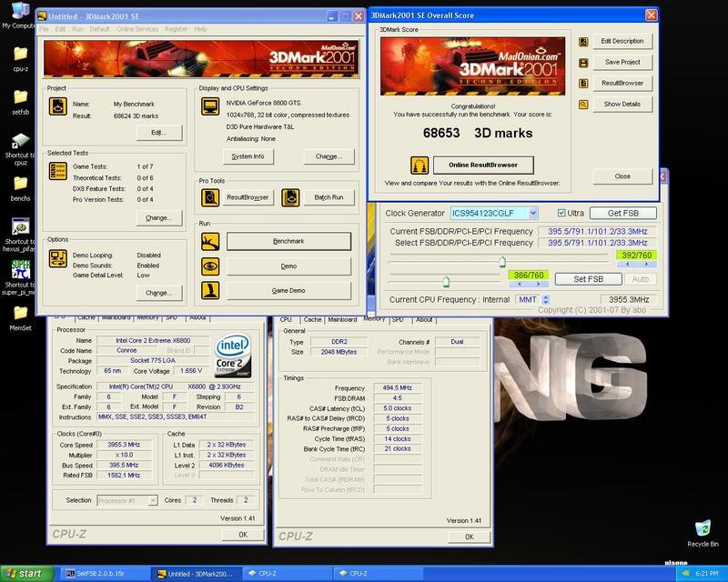Click the Batch Run button
The width and height of the screenshot is (728, 582).
coord(329,197)
